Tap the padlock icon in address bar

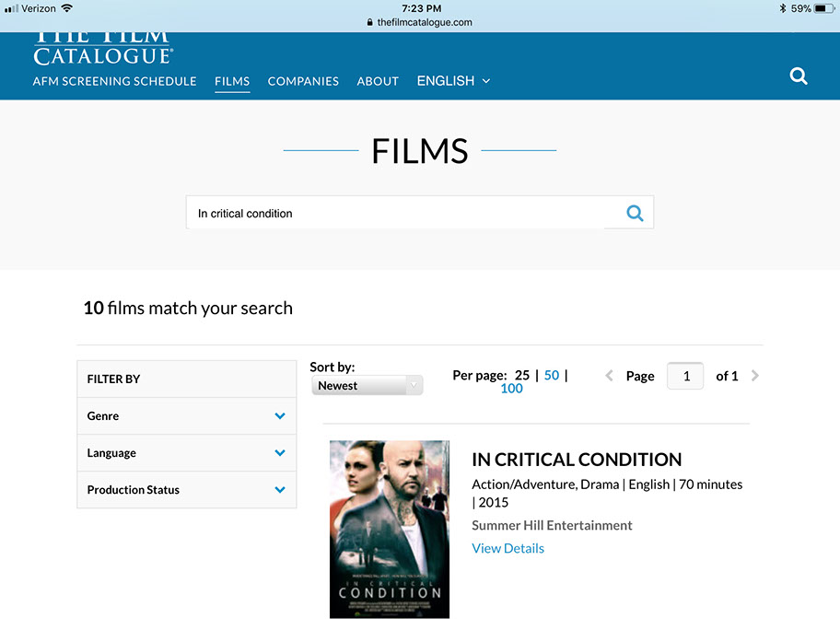tap(370, 22)
